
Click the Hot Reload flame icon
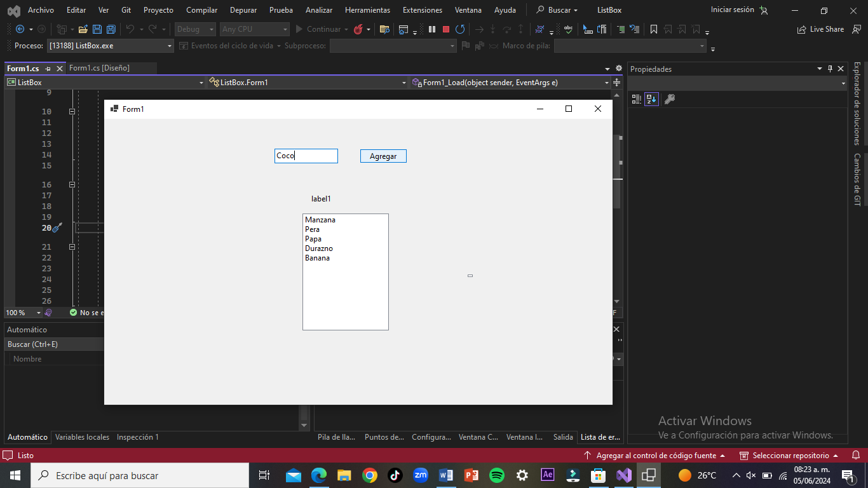358,29
